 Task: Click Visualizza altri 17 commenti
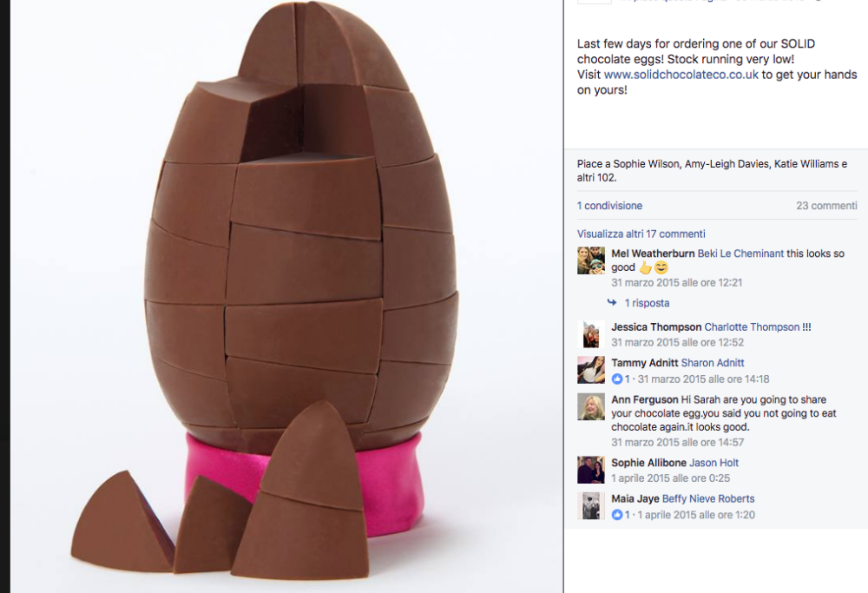(641, 234)
